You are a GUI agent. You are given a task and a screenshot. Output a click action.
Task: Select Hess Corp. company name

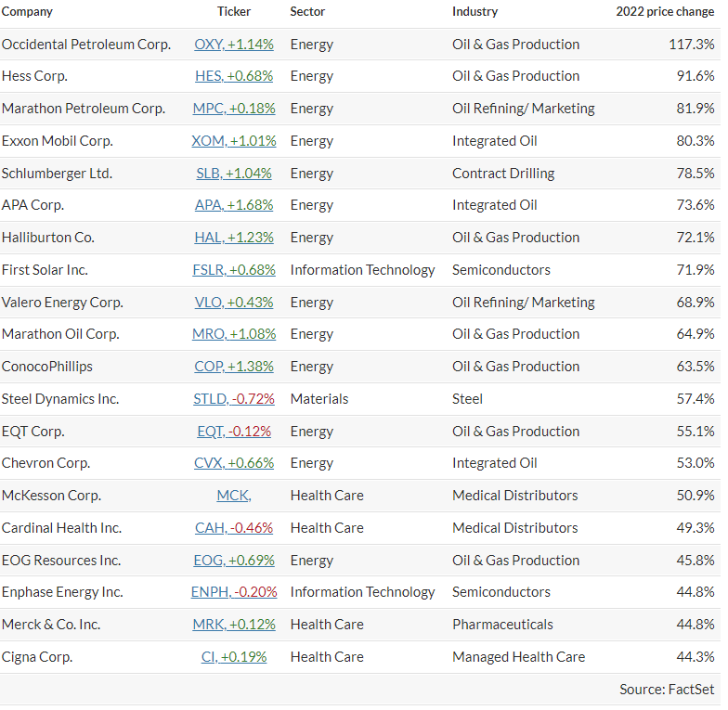pos(34,76)
